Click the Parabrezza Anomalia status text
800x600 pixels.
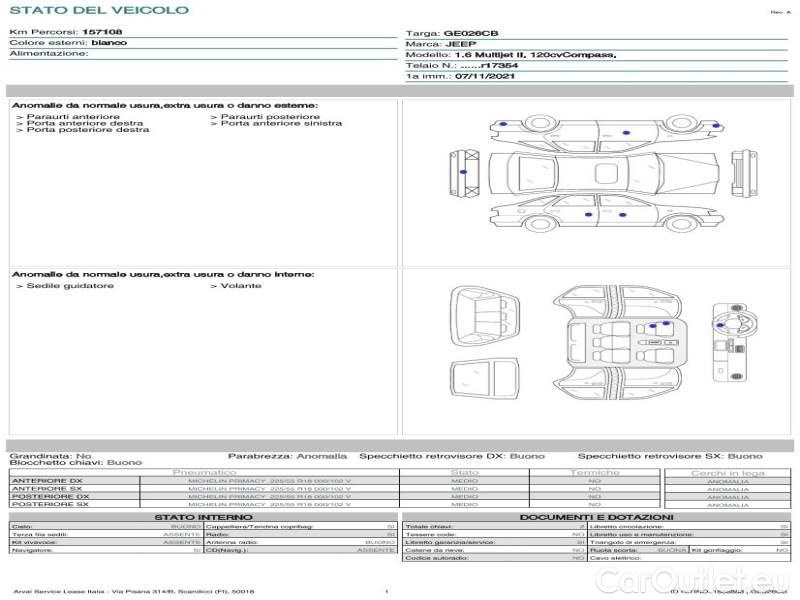tap(287, 455)
